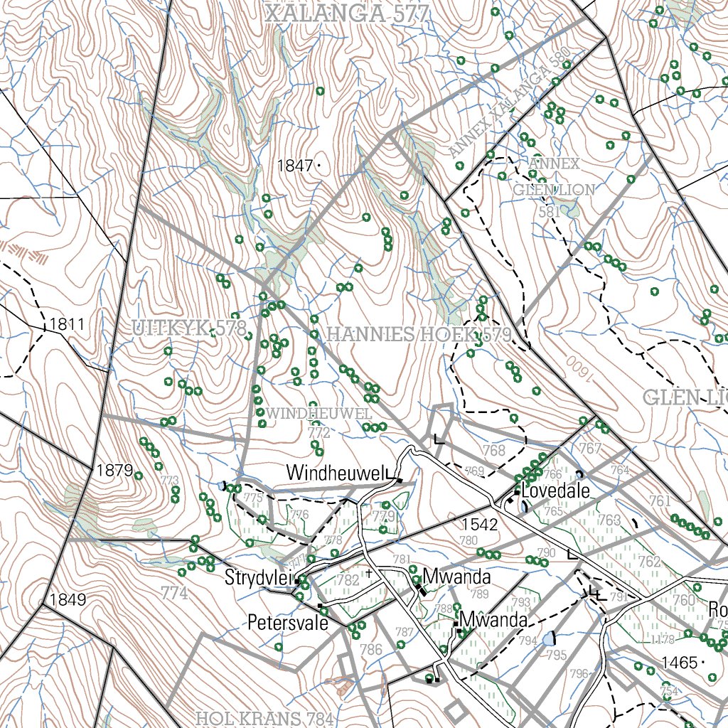This screenshot has width=728, height=728.
Task: Select the settlement marker at Lovedale
Action: 516,491
